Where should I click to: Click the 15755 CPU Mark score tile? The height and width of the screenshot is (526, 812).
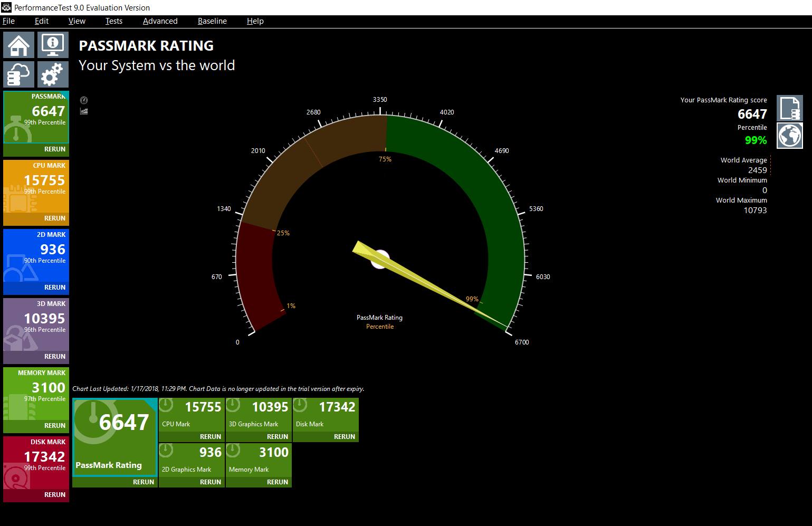click(192, 415)
